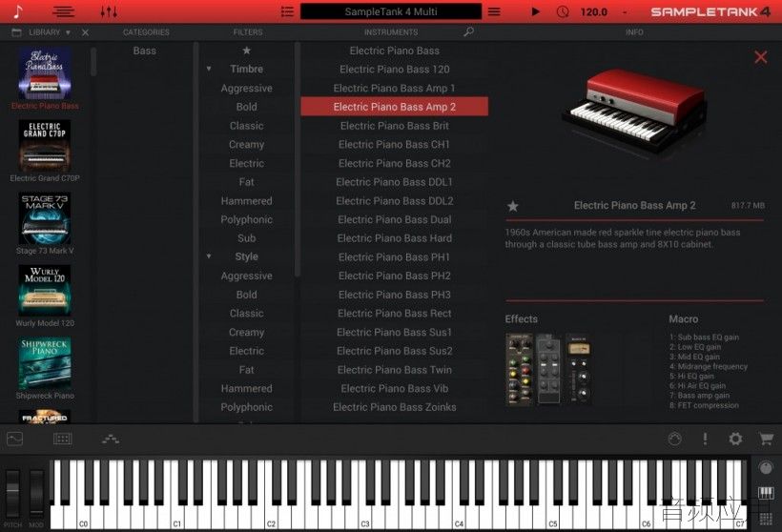Close the info panel with red X
This screenshot has height=532, width=782.
tap(761, 57)
